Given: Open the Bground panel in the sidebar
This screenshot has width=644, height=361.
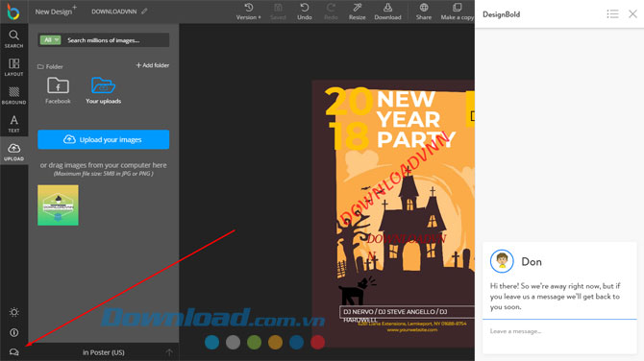Looking at the screenshot, I should [x=14, y=95].
